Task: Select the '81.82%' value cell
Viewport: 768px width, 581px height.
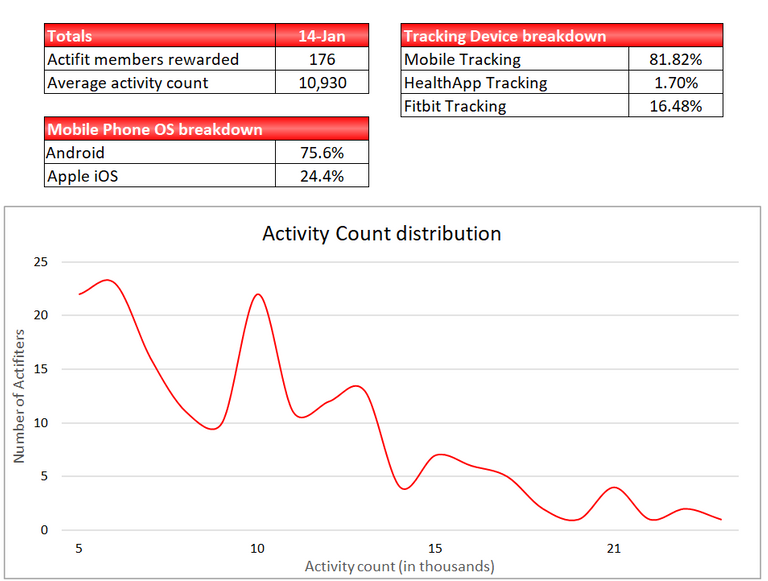Action: [675, 59]
